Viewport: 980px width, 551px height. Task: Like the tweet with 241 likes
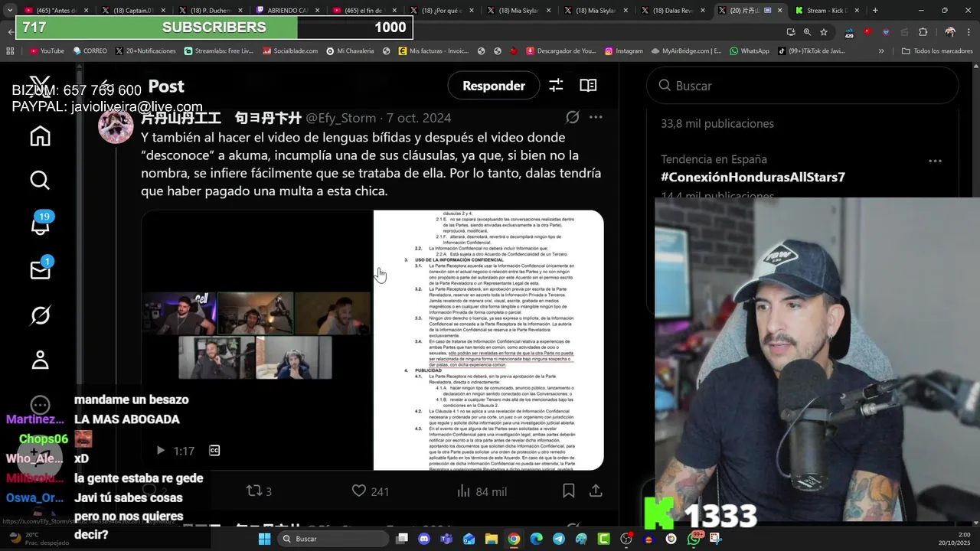(370, 491)
